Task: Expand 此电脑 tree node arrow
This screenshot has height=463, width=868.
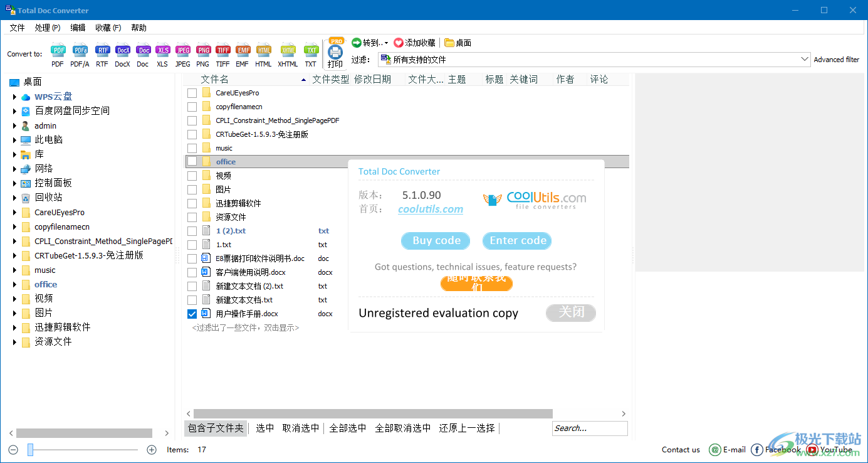Action: (x=14, y=140)
